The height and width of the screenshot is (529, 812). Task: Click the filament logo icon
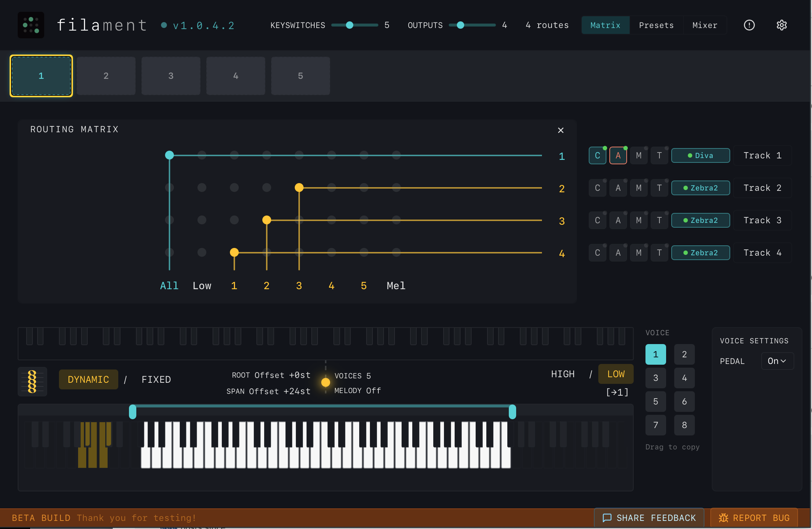tap(31, 25)
